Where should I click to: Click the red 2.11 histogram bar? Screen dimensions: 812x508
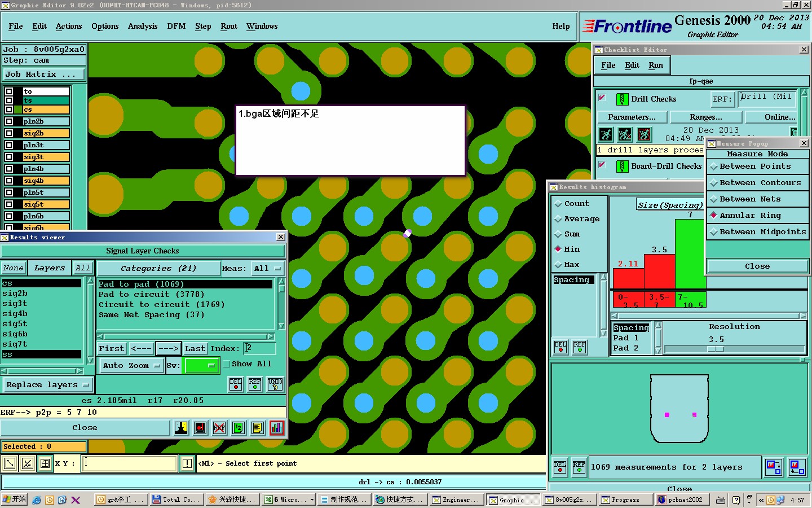[628, 279]
